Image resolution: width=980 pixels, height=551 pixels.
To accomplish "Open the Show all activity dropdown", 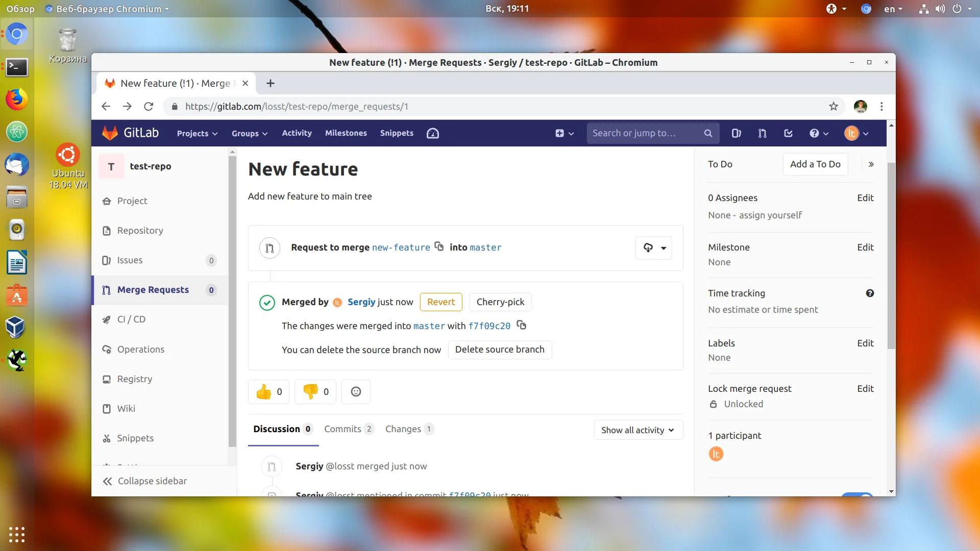I will [638, 430].
